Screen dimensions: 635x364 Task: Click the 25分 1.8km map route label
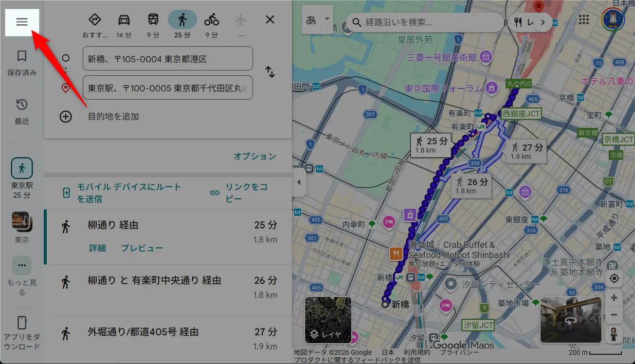(x=431, y=145)
